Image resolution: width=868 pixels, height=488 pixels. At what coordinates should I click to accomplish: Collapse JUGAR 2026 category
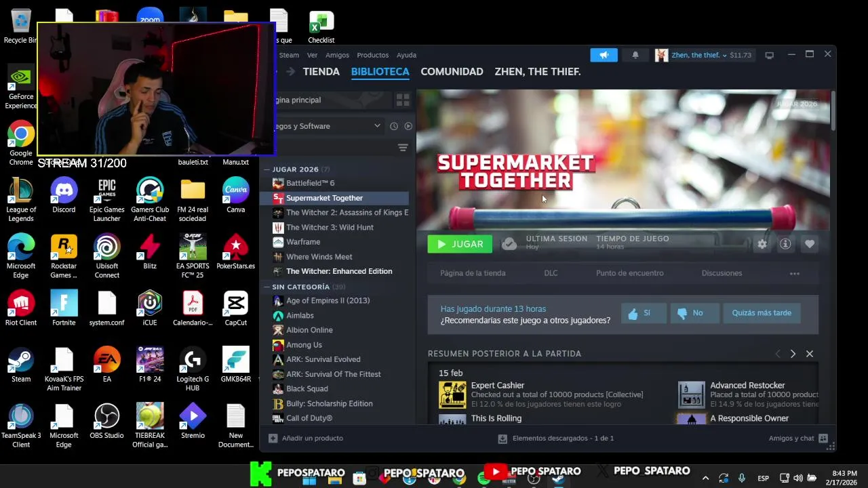pyautogui.click(x=267, y=169)
